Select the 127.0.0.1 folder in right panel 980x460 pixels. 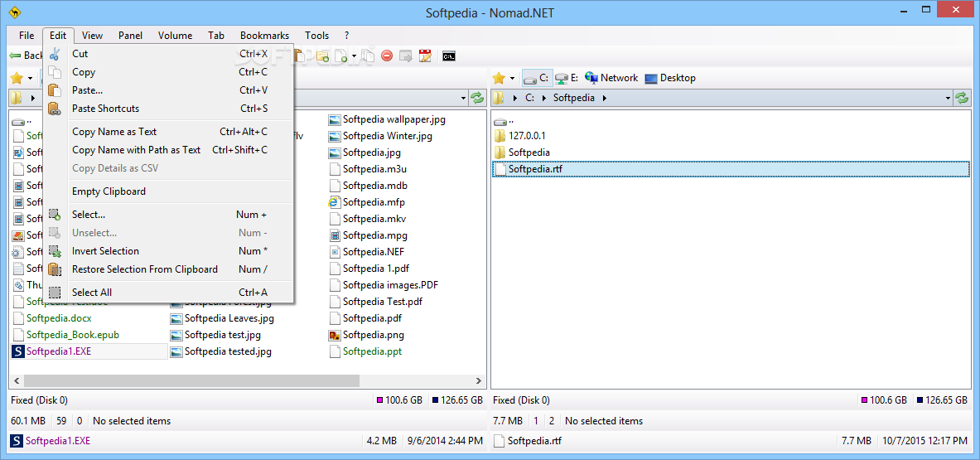(x=520, y=136)
